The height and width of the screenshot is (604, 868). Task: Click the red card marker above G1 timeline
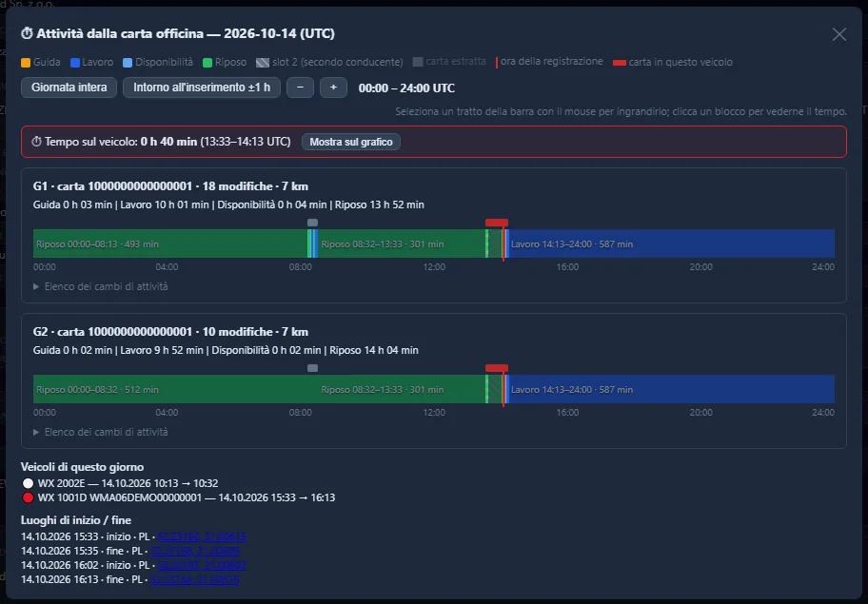click(497, 223)
